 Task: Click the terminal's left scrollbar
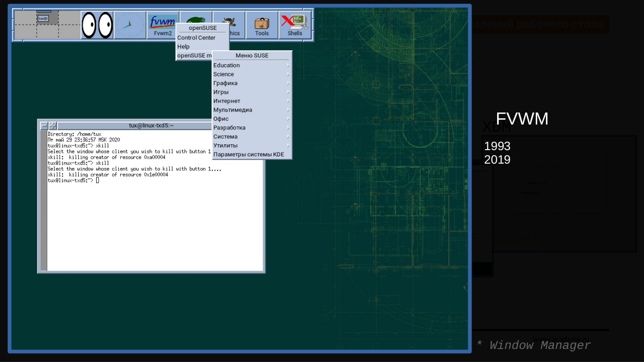(x=43, y=200)
